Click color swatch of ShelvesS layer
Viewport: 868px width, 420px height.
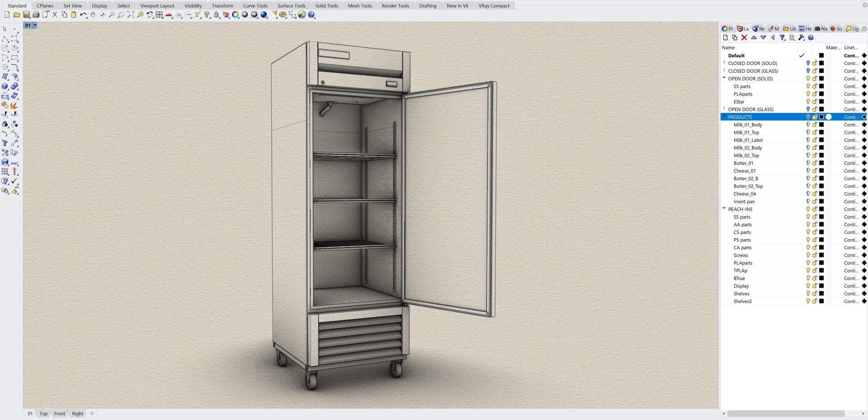pos(821,301)
